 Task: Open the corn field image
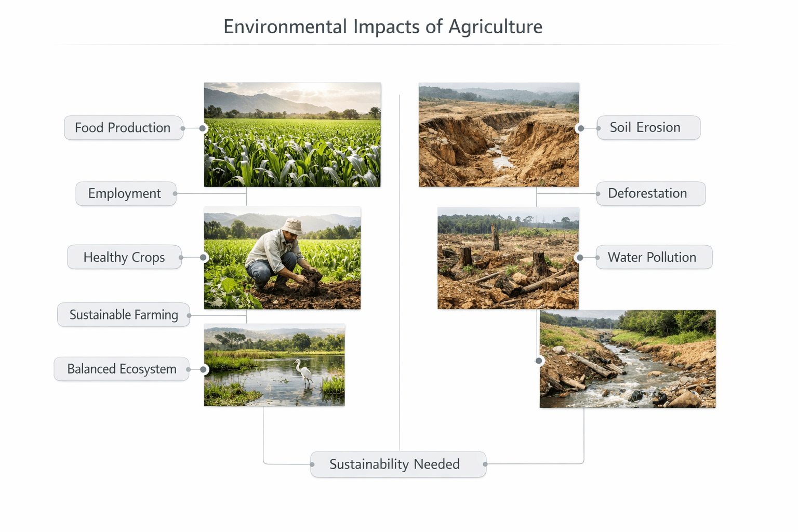coord(292,135)
